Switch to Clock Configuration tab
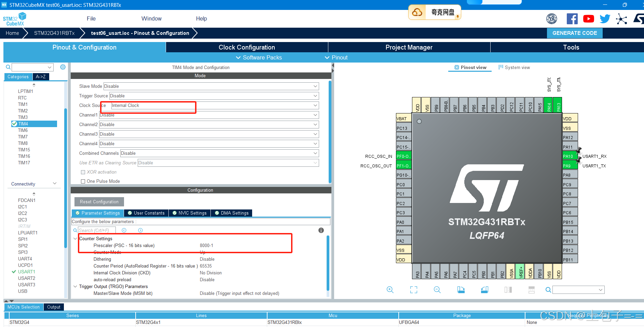644x327 pixels. click(x=247, y=47)
